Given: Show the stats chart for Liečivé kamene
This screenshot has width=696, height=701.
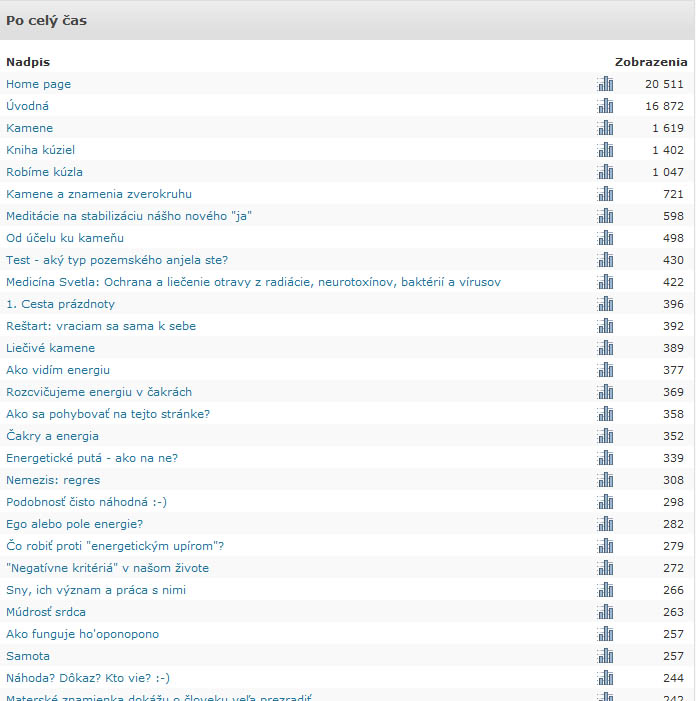Looking at the screenshot, I should (x=605, y=348).
